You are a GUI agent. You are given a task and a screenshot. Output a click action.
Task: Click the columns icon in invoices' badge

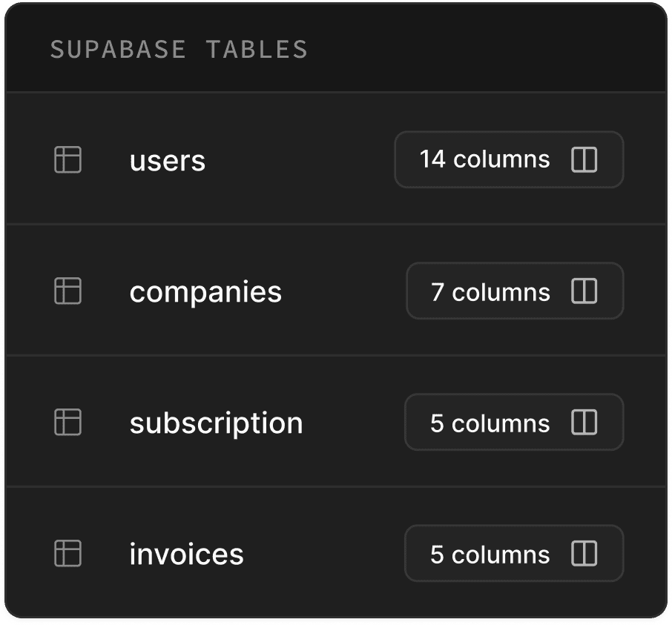tap(584, 553)
